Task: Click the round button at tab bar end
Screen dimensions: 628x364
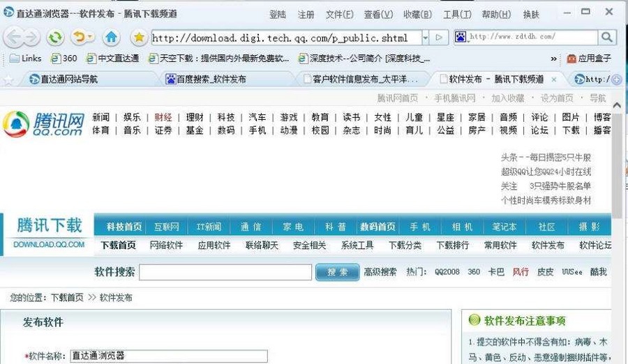Action: (x=617, y=79)
